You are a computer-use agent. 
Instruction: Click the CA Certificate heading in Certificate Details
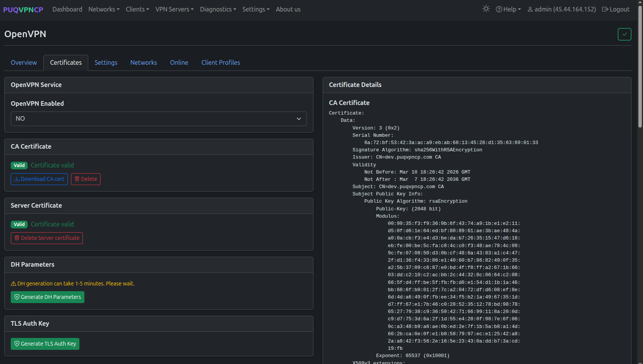pos(349,103)
